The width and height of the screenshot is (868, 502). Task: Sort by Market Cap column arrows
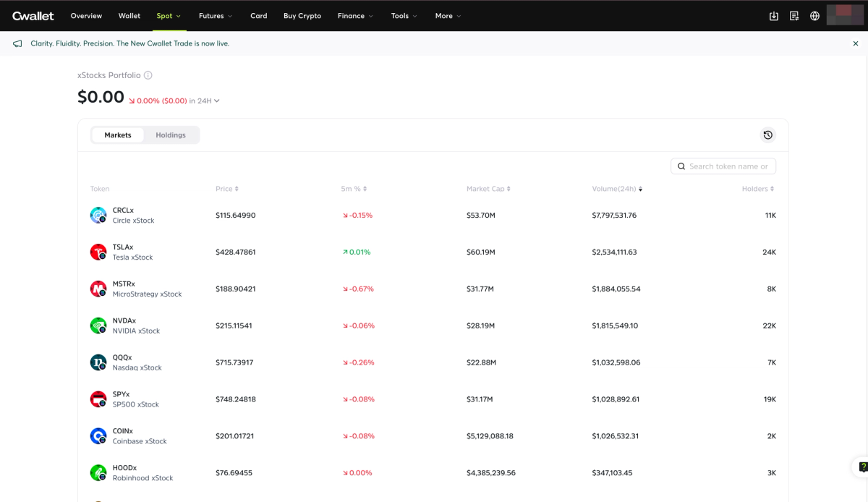pos(509,189)
